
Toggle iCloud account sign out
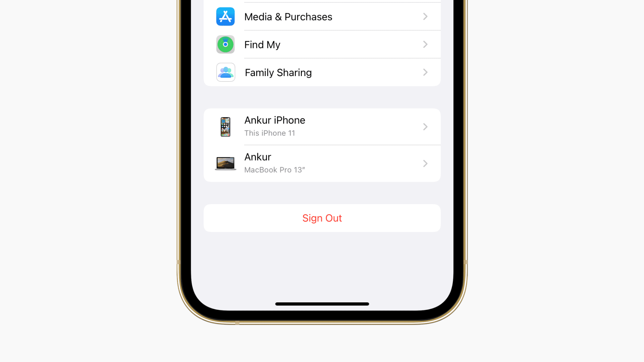click(x=322, y=218)
